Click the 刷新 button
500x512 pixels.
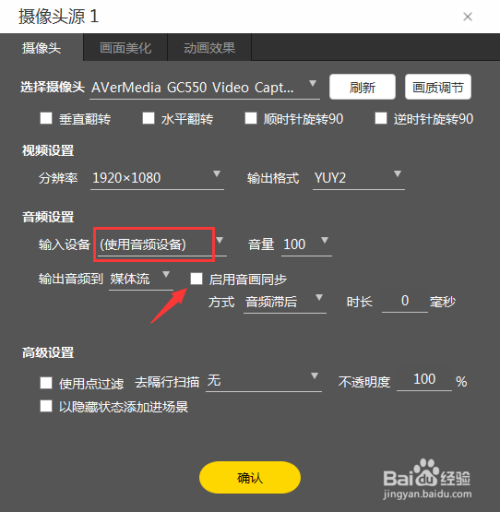[x=362, y=87]
